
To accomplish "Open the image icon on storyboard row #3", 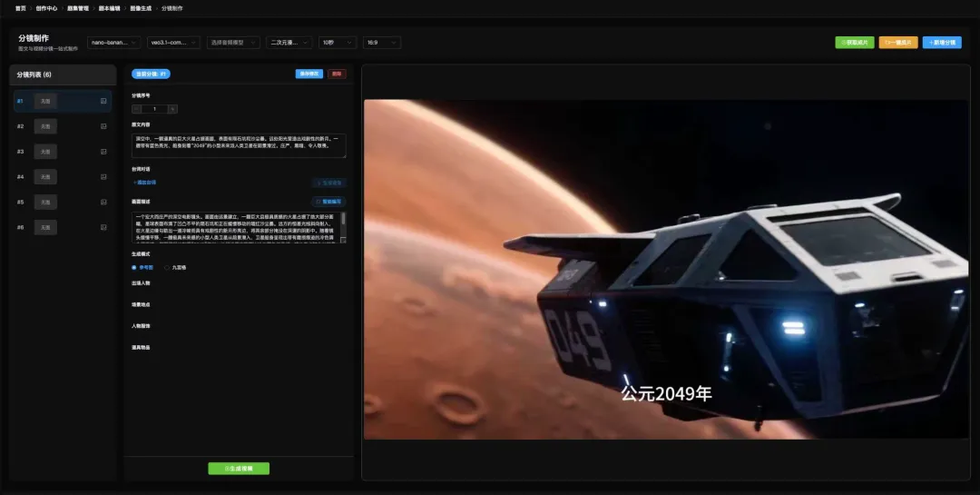I will coord(103,152).
